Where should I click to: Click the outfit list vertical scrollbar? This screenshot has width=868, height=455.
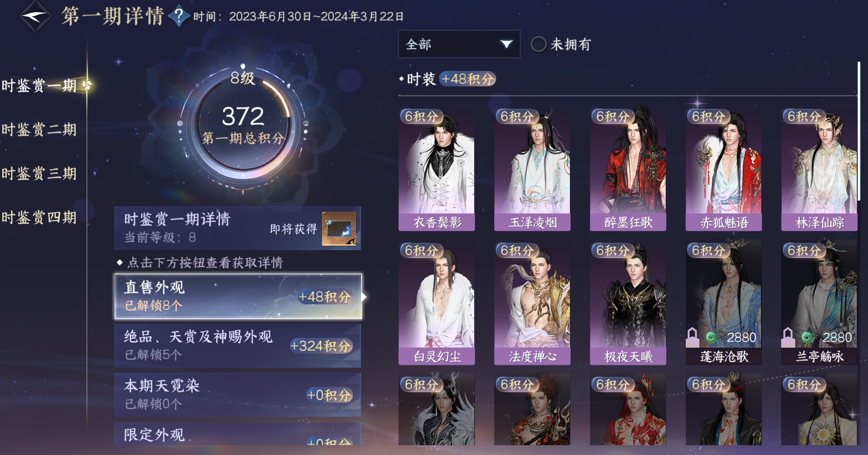point(859,131)
